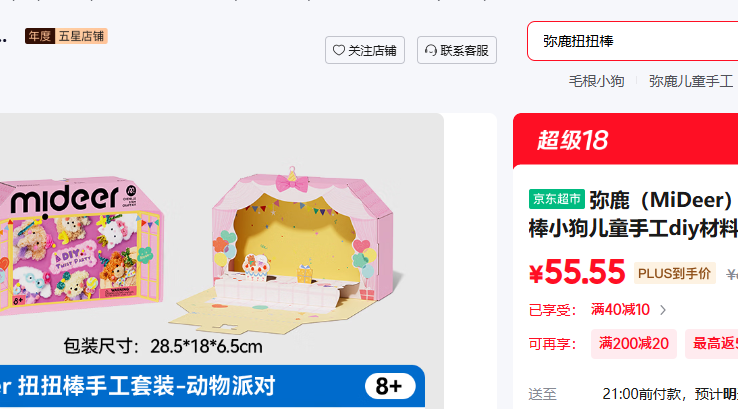Click the 京东超市 green tag
Image resolution: width=738 pixels, height=409 pixels.
coord(557,199)
